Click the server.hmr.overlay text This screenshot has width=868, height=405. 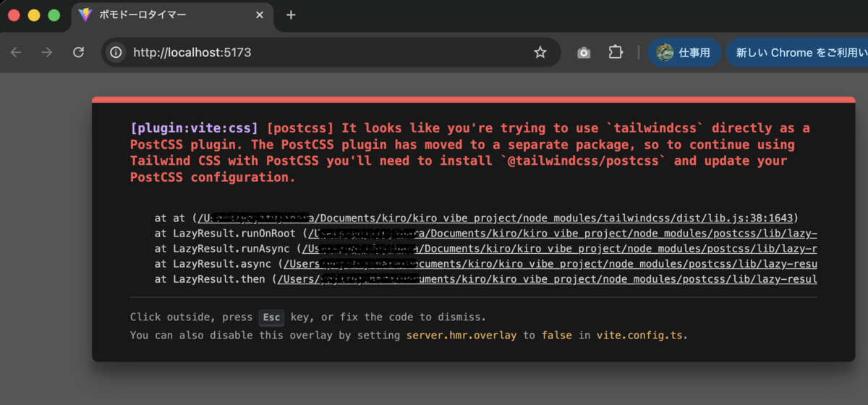pyautogui.click(x=461, y=336)
